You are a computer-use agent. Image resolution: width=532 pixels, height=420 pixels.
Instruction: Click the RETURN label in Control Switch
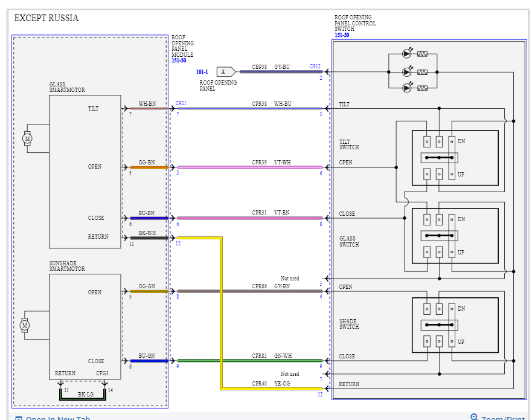(349, 384)
